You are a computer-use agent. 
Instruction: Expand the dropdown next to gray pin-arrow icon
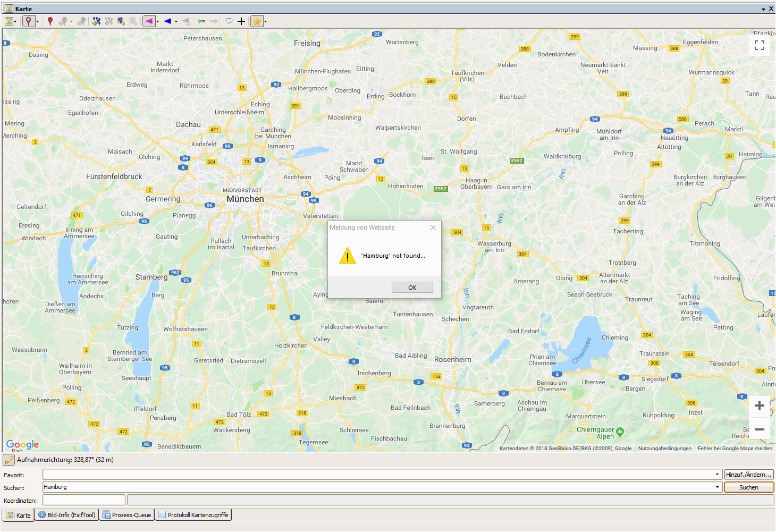(x=71, y=22)
